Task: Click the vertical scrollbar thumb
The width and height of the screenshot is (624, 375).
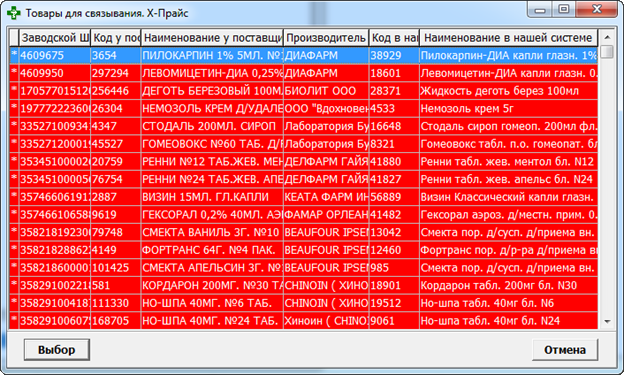Action: coord(607,51)
